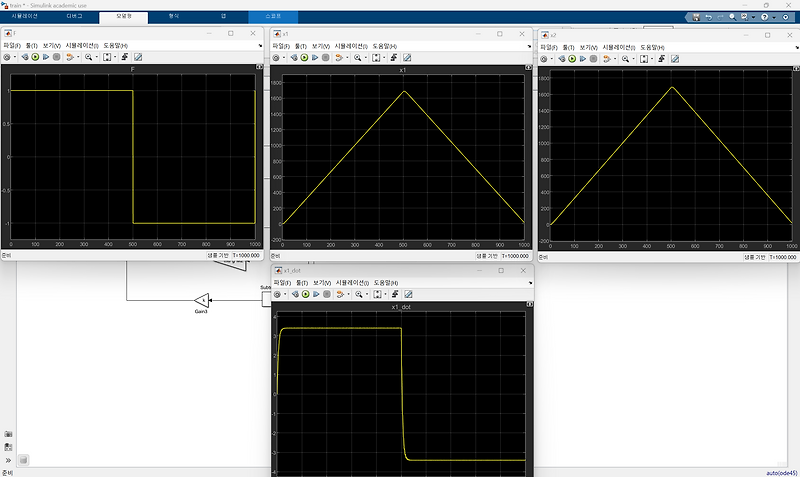Open configuration properties in x1_dot scope
This screenshot has width=800, height=477.
[278, 294]
